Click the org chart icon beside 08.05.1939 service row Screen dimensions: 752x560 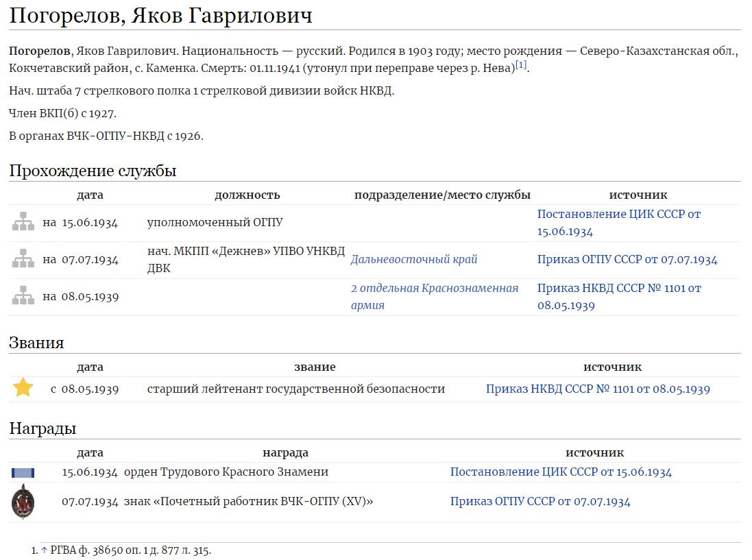[23, 297]
